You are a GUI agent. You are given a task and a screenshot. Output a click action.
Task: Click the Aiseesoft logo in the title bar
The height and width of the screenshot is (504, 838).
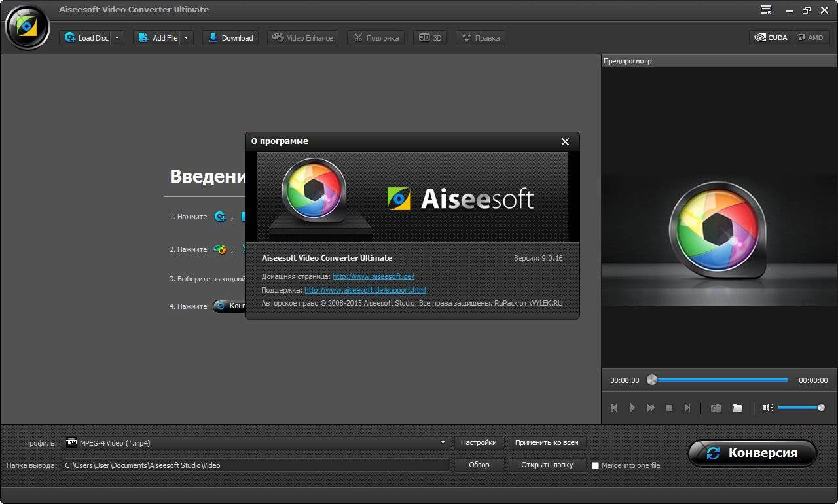27,26
